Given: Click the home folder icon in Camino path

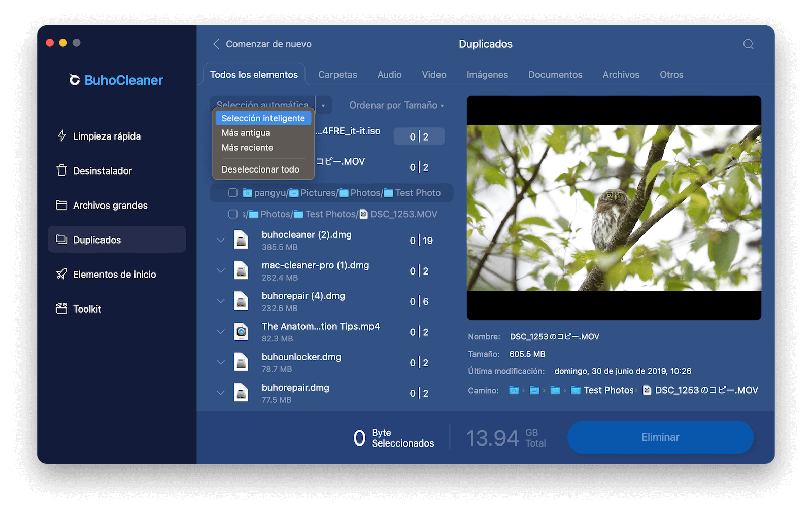Looking at the screenshot, I should (514, 390).
